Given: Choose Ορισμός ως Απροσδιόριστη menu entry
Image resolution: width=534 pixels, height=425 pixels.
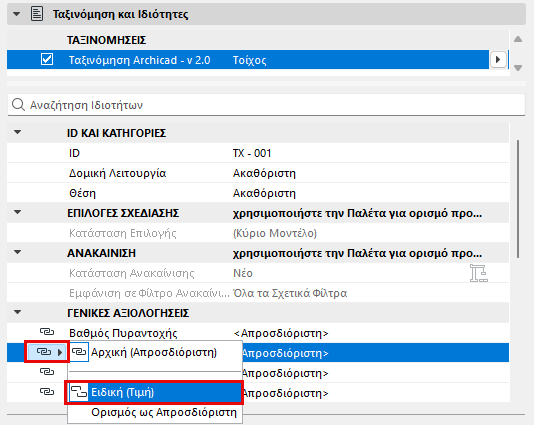Looking at the screenshot, I should [155, 412].
